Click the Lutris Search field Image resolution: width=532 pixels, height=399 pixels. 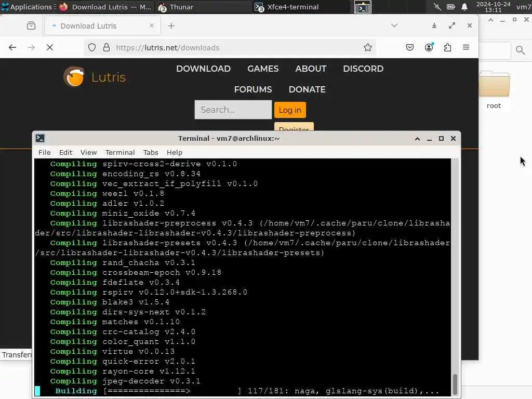point(233,110)
